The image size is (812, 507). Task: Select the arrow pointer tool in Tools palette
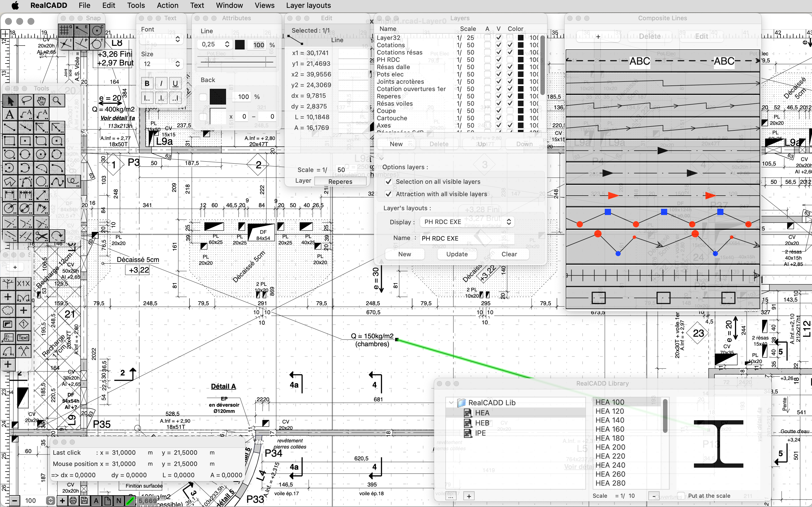click(x=10, y=101)
